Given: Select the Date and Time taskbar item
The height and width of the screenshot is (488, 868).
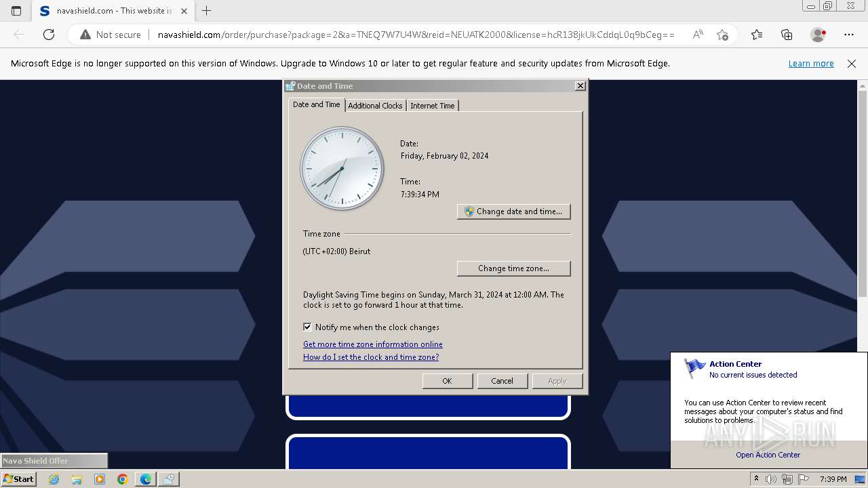Looking at the screenshot, I should 169,479.
